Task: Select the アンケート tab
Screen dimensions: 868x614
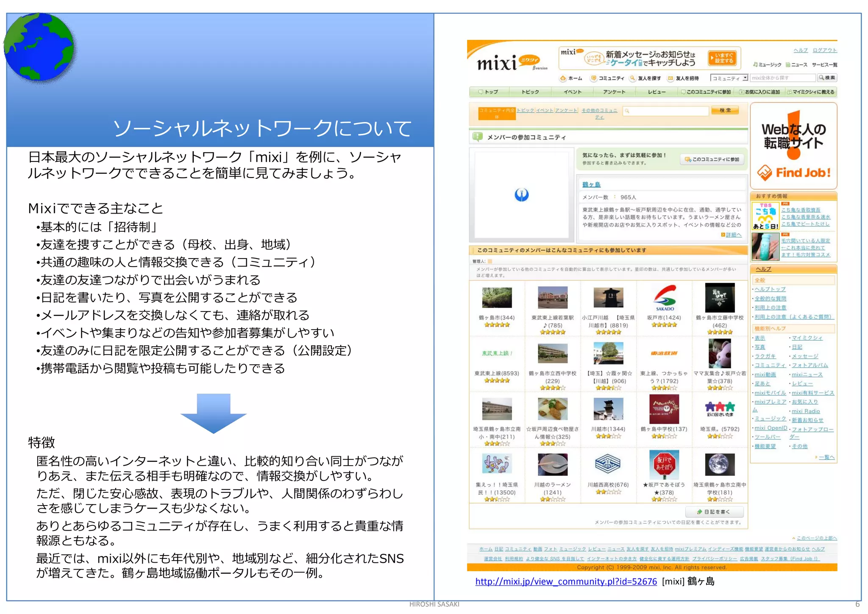Action: coord(614,92)
